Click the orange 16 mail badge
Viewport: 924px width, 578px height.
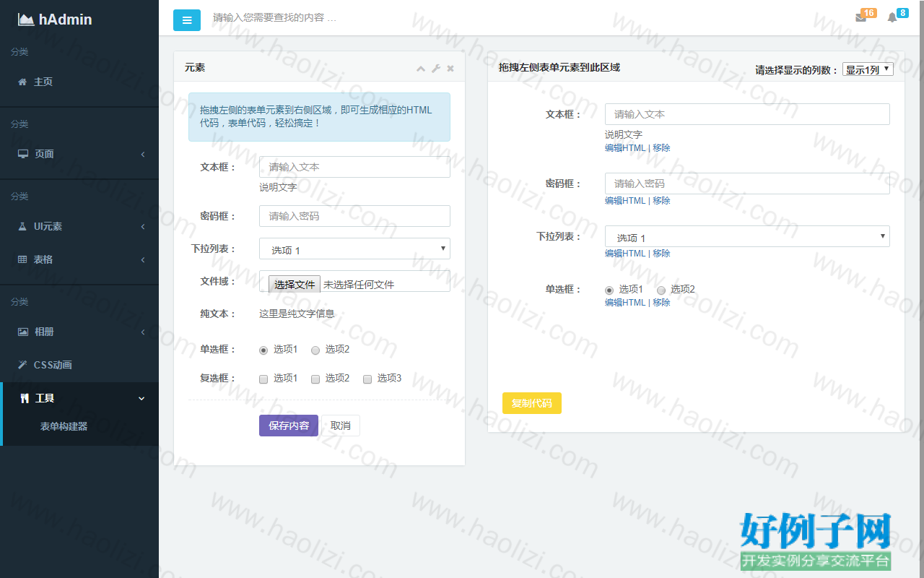[868, 13]
